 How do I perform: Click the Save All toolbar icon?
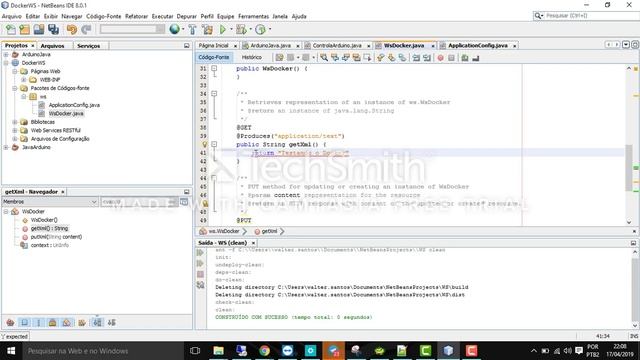pyautogui.click(x=53, y=29)
